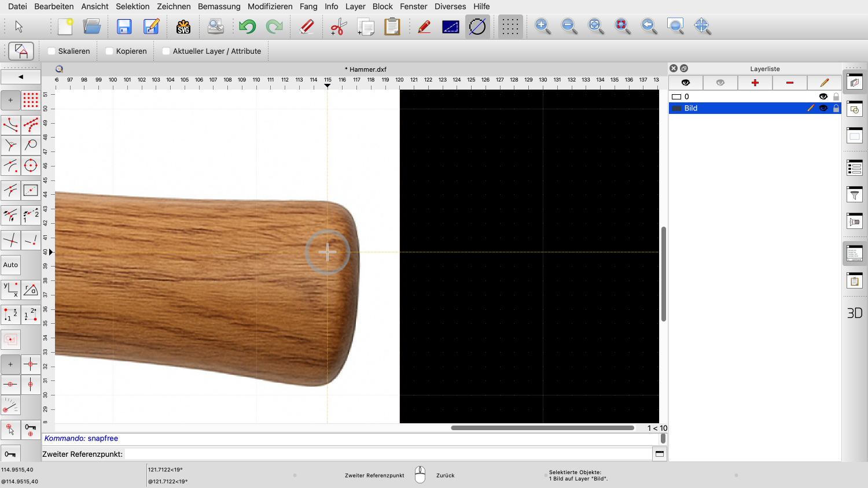Click the red minus remove layer button
868x488 pixels.
tap(789, 83)
